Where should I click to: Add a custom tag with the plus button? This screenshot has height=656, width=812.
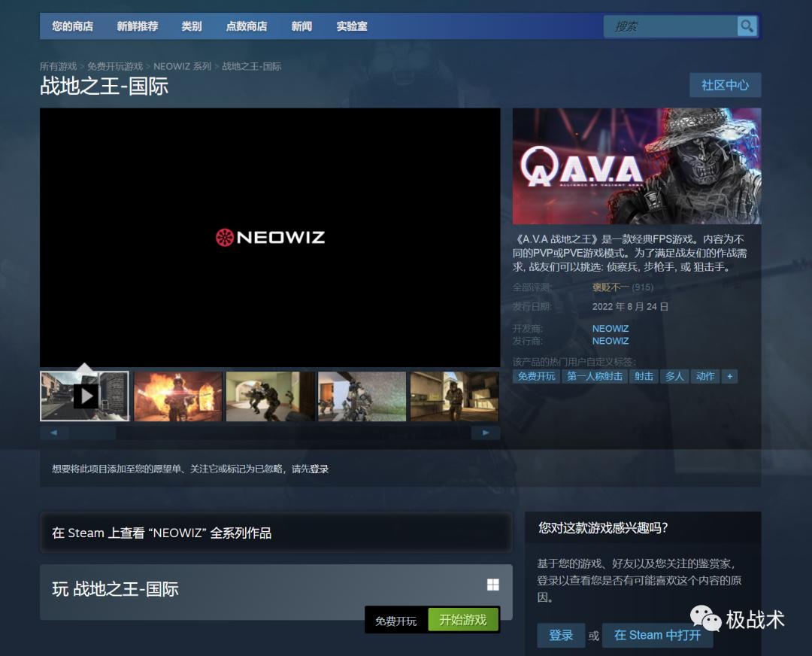click(x=729, y=376)
